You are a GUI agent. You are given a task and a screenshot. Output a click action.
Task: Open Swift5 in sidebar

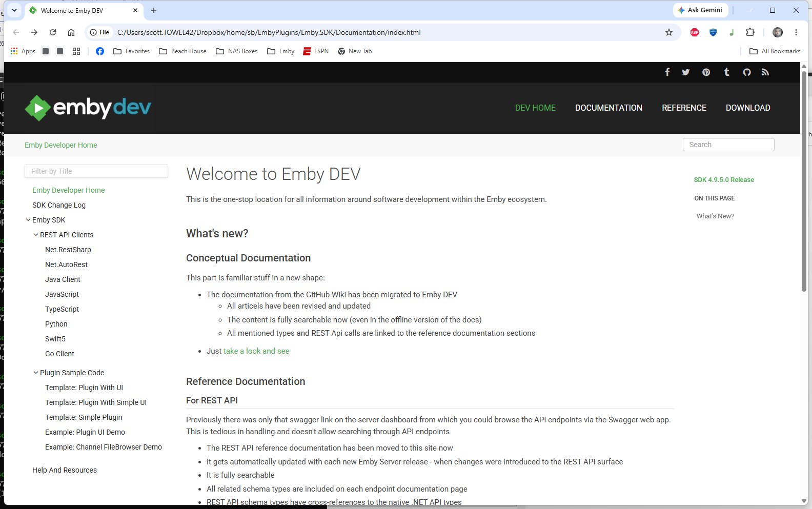pyautogui.click(x=55, y=339)
